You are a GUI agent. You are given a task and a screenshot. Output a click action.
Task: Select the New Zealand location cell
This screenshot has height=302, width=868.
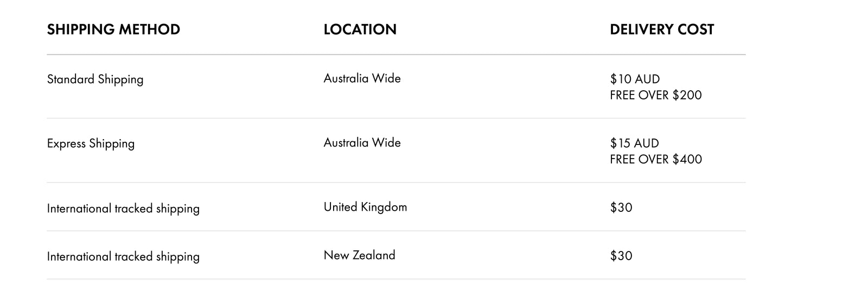tap(360, 255)
